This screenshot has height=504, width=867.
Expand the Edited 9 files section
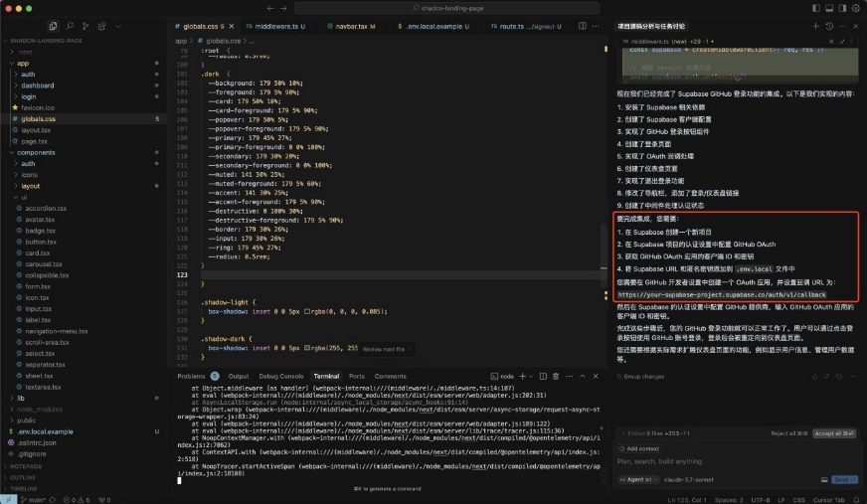(648, 432)
